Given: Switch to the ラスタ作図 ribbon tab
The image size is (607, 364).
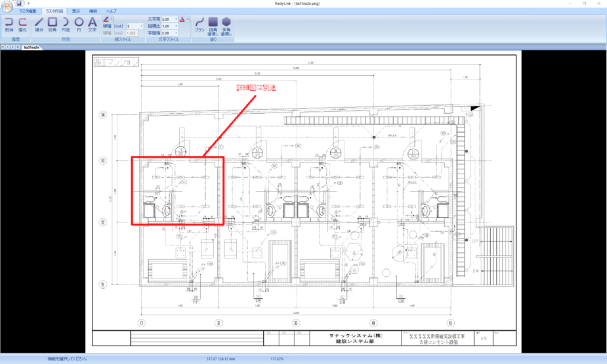Looking at the screenshot, I should click(54, 11).
